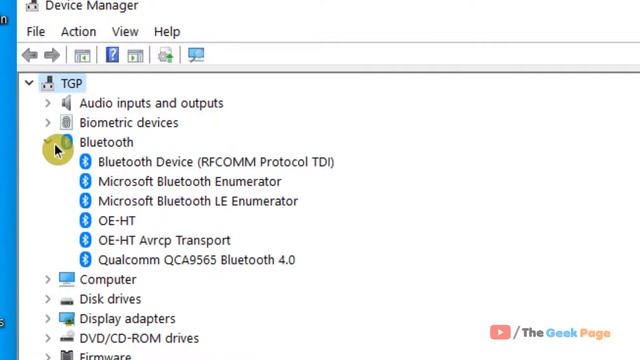
Task: Expand the Display adapters category
Action: click(x=48, y=319)
